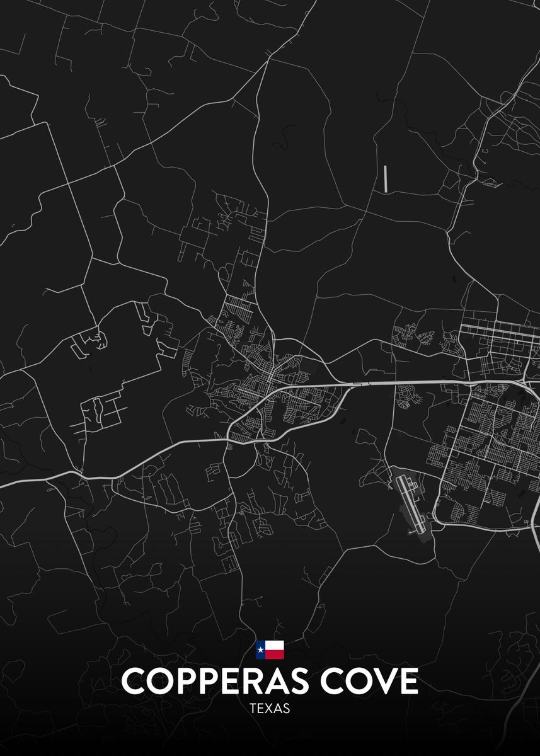Click the letter E ending COVE
The height and width of the screenshot is (756, 540).
pos(408,681)
